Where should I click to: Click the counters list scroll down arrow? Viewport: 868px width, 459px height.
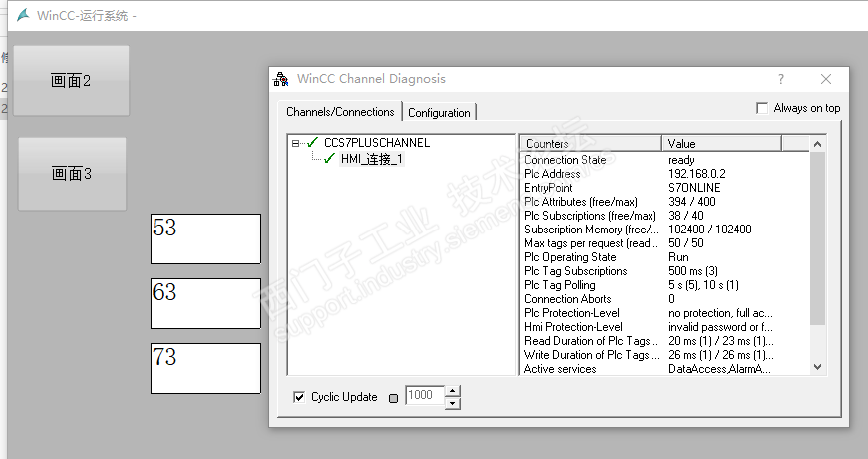click(x=818, y=367)
